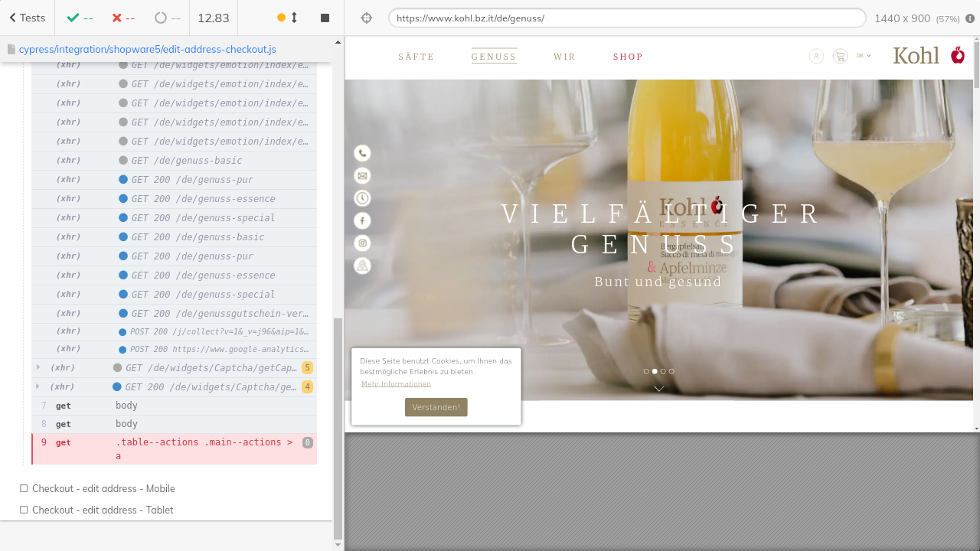Expand the xhr getCaptcha group with badge 5
The height and width of the screenshot is (551, 980).
click(x=38, y=367)
